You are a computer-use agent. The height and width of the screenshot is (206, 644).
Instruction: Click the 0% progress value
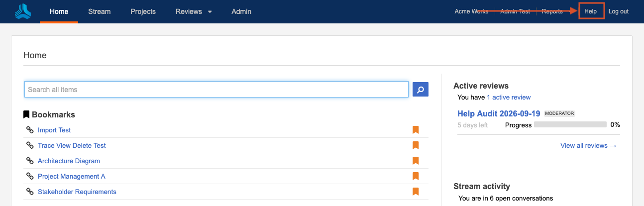(615, 125)
